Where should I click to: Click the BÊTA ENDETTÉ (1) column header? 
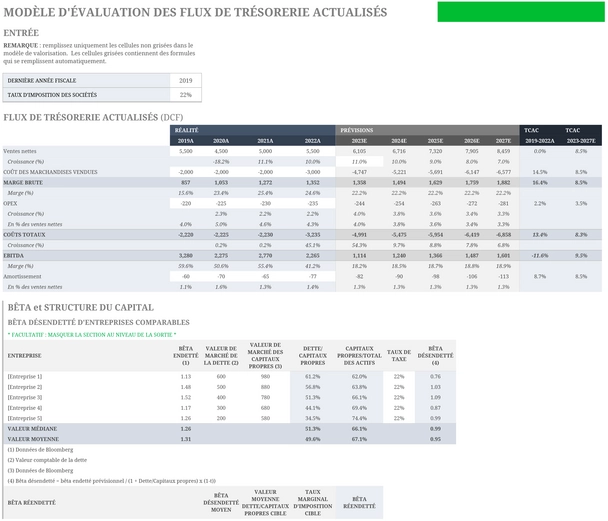pos(186,356)
